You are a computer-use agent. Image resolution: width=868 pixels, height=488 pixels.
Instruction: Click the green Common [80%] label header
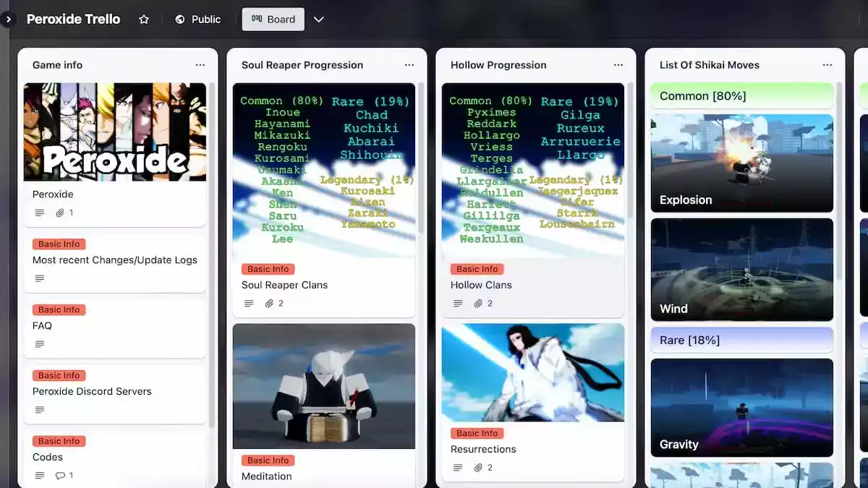click(x=741, y=95)
